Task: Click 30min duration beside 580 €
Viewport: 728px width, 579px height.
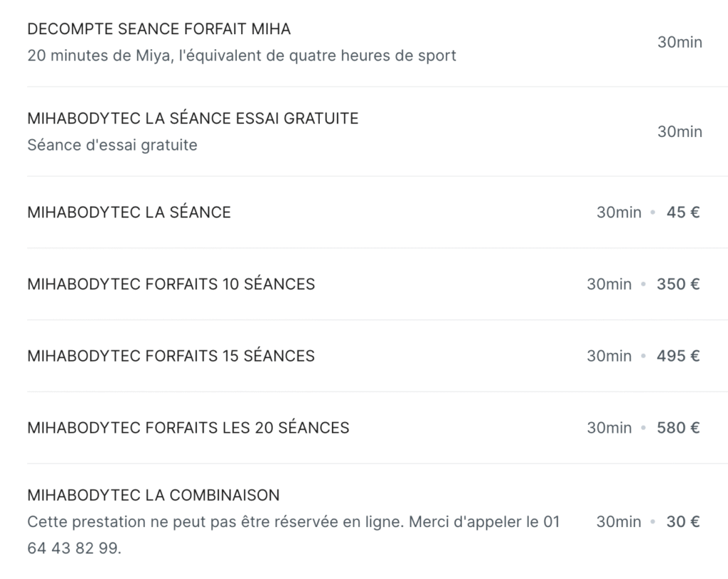Action: pos(609,428)
